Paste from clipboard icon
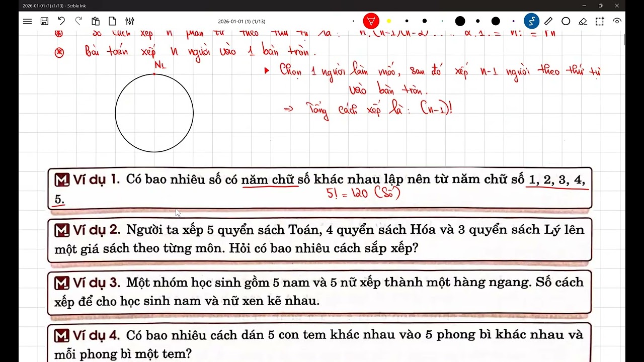 click(96, 21)
